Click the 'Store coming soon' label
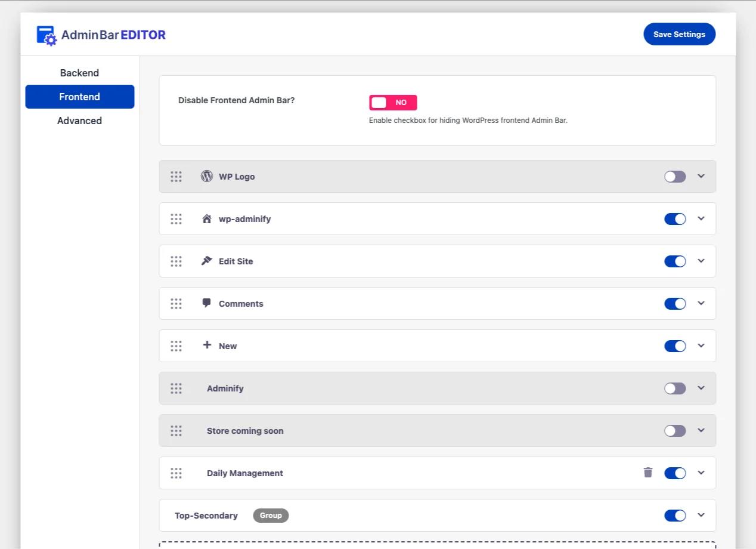This screenshot has height=549, width=756. (245, 431)
